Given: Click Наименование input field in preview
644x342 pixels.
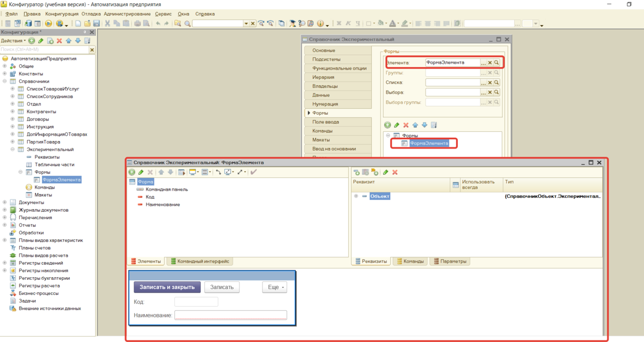Looking at the screenshot, I should pos(231,315).
